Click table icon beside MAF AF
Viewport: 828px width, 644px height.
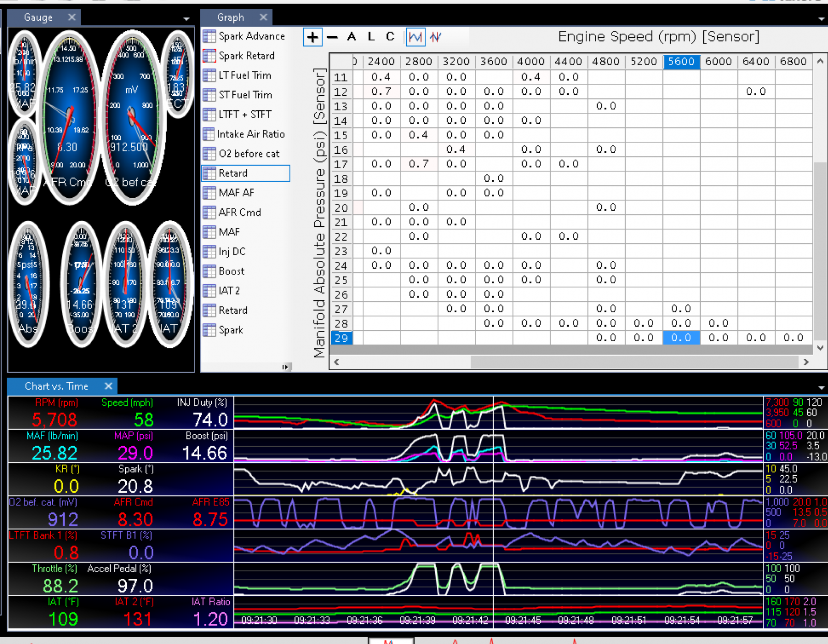click(x=210, y=193)
